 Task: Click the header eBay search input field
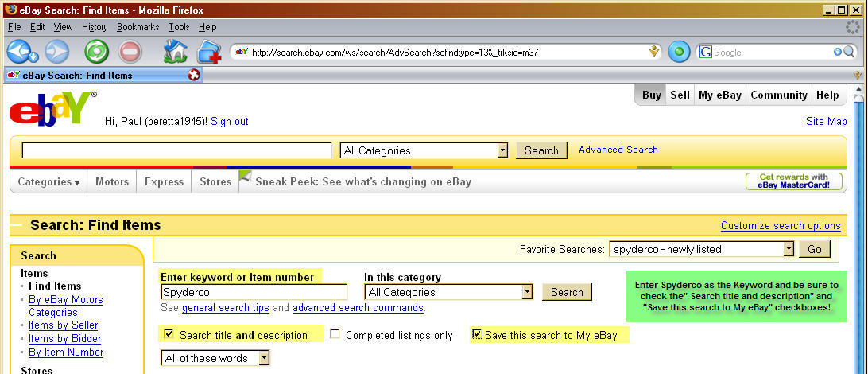176,150
